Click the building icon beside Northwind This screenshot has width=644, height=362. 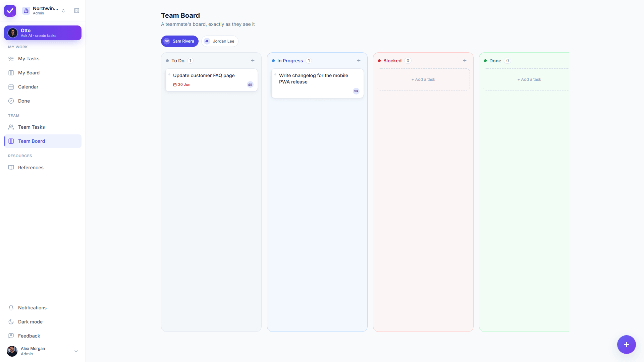click(26, 11)
